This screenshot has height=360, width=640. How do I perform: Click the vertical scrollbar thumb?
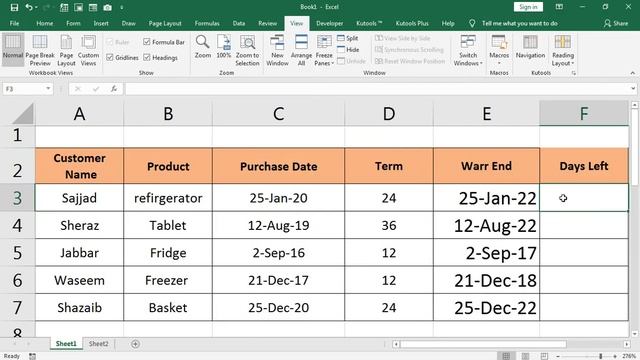point(635,147)
